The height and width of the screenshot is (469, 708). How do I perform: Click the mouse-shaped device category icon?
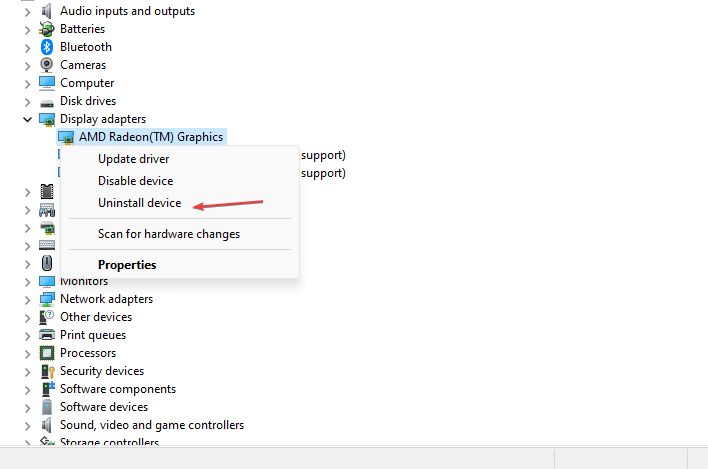tap(47, 263)
